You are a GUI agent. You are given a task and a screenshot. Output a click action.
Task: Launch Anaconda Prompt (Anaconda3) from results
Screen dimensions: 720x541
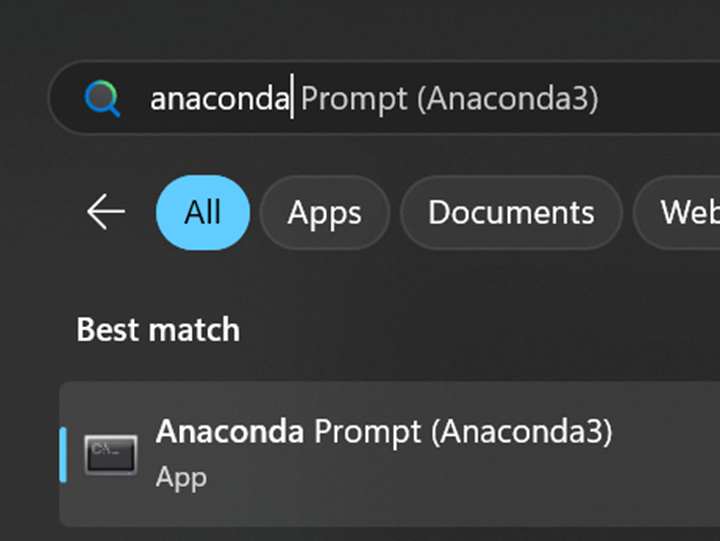coord(389,454)
